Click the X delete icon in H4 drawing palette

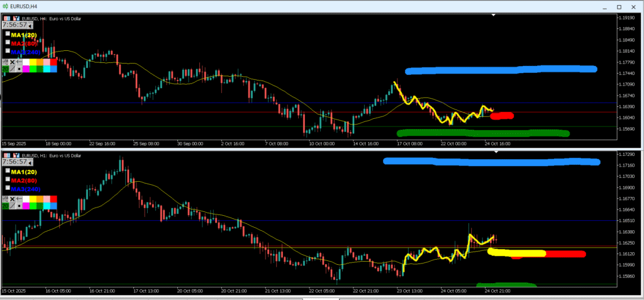[x=12, y=62]
